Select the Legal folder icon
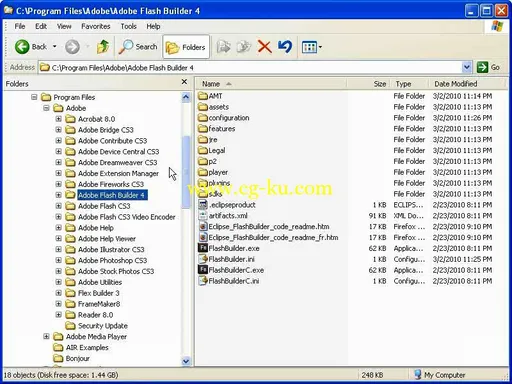 (203, 150)
